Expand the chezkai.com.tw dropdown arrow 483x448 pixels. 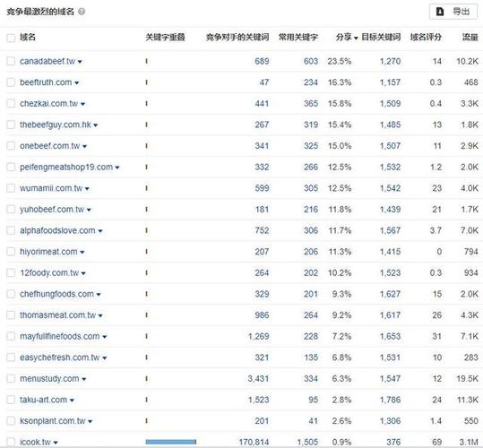click(x=82, y=104)
